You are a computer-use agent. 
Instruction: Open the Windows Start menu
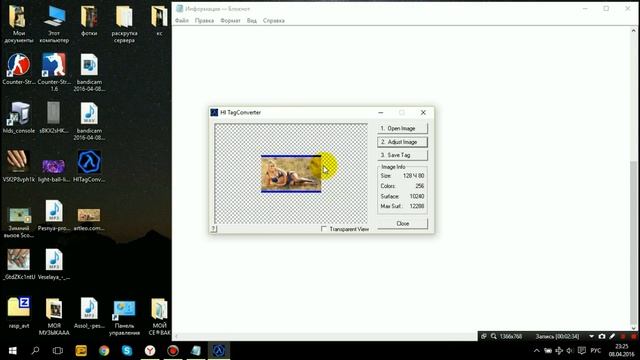click(x=12, y=351)
